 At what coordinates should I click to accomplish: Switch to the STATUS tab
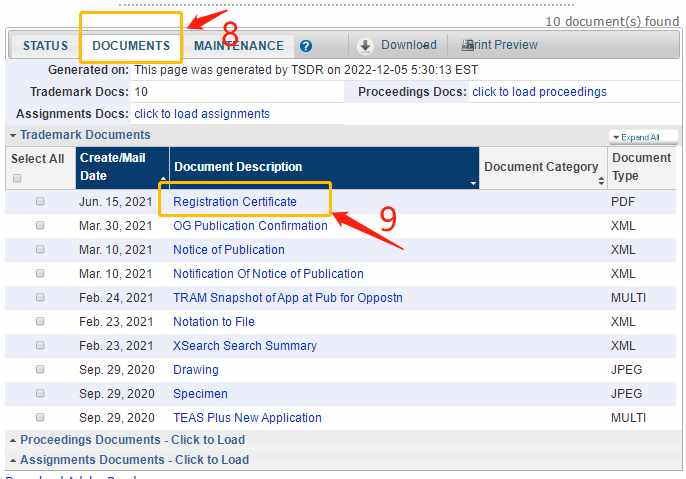tap(46, 45)
